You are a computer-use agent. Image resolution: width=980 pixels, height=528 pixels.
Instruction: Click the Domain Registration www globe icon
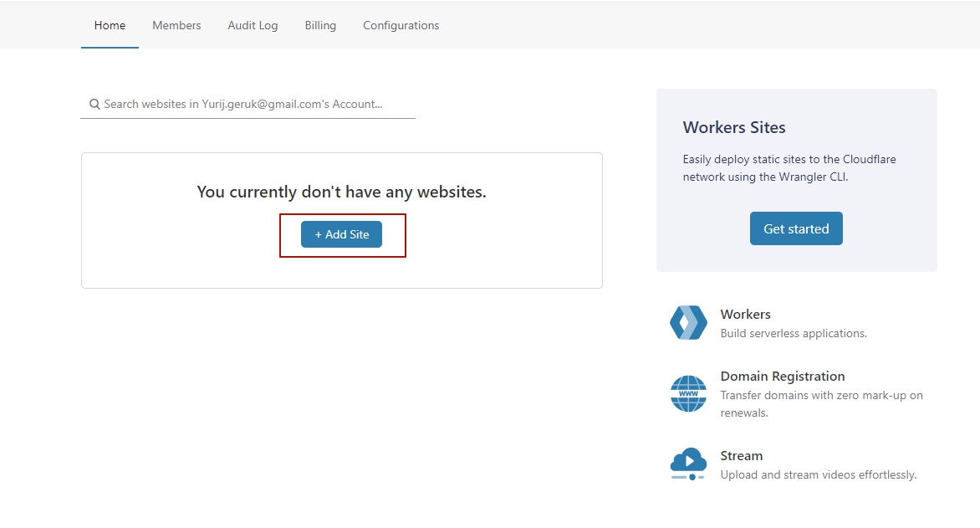688,393
